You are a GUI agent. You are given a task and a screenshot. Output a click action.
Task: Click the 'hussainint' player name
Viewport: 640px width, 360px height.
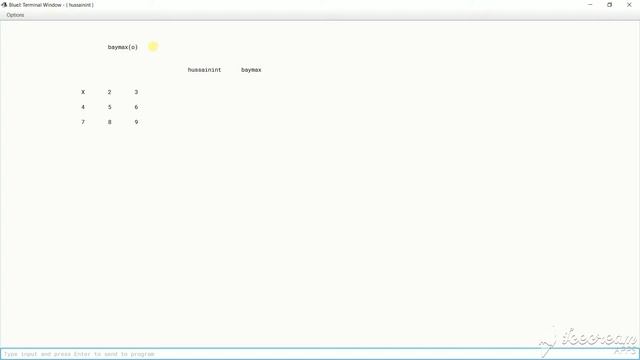pyautogui.click(x=204, y=70)
